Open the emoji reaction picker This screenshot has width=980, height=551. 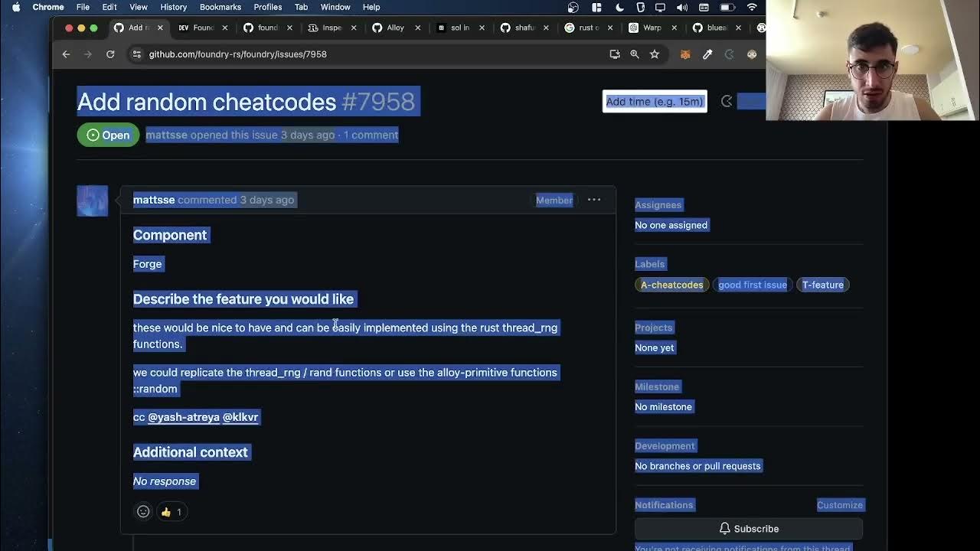(143, 511)
